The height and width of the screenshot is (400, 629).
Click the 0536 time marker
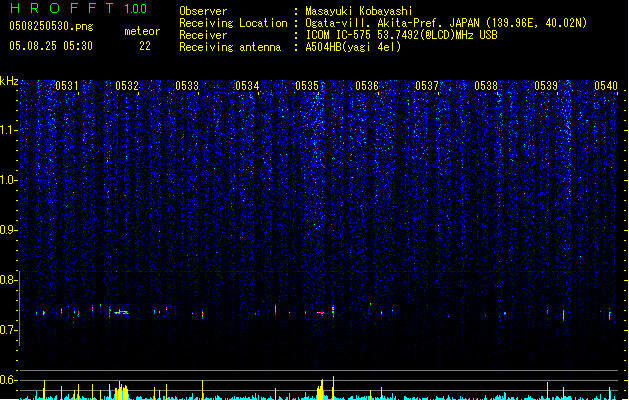pyautogui.click(x=367, y=86)
